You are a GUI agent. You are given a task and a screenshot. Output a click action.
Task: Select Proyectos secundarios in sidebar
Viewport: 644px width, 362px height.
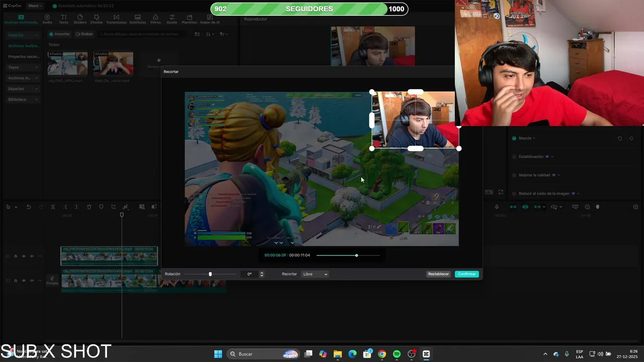click(x=23, y=56)
